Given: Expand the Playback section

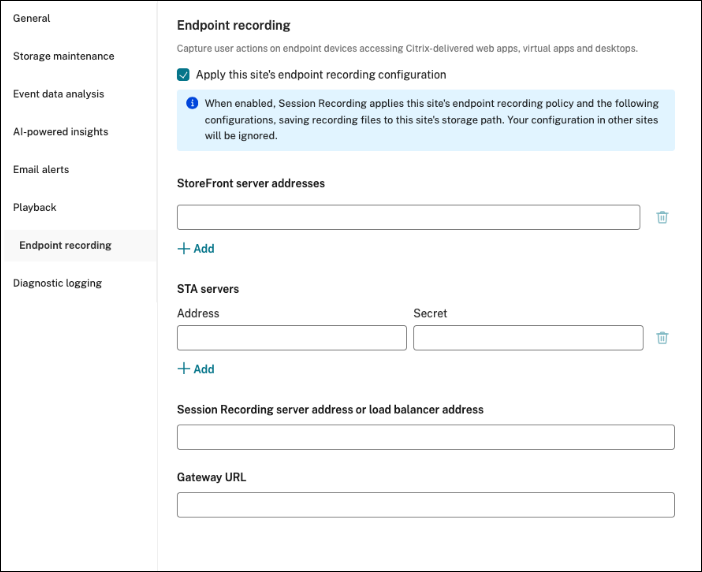Looking at the screenshot, I should [x=35, y=207].
